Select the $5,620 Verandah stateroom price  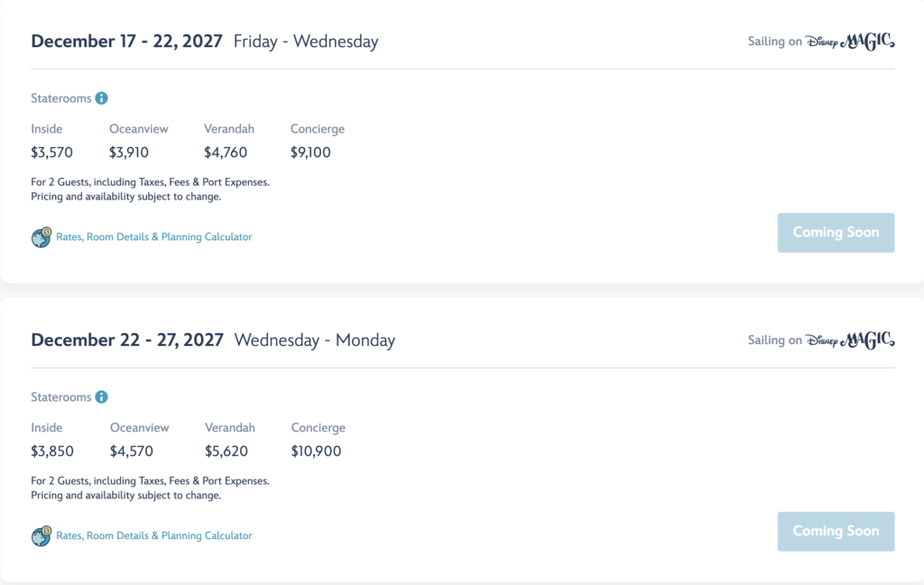pyautogui.click(x=226, y=451)
